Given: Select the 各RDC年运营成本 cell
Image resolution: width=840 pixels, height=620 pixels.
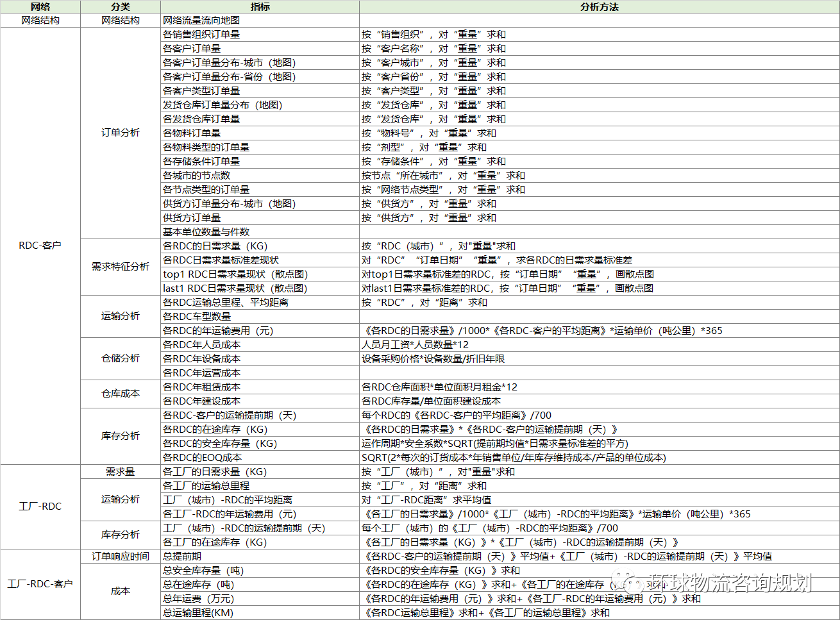Looking at the screenshot, I should tap(260, 373).
